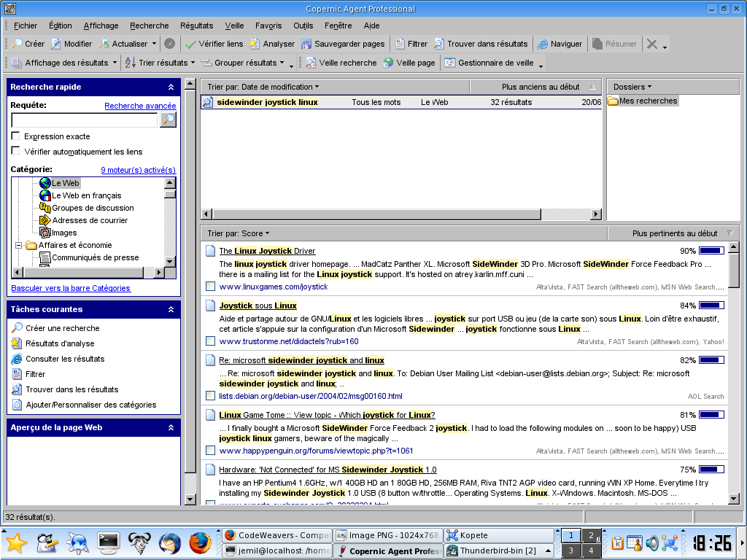Open the Fichier menu
747x560 pixels.
pos(26,26)
